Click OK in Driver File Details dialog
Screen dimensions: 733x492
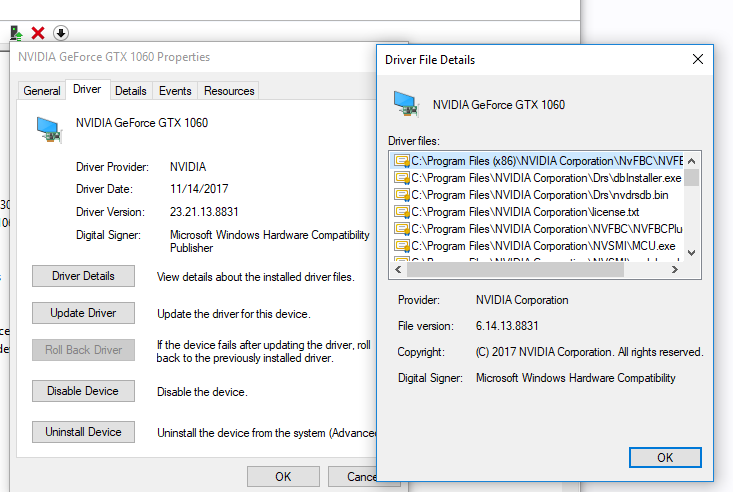[x=665, y=457]
